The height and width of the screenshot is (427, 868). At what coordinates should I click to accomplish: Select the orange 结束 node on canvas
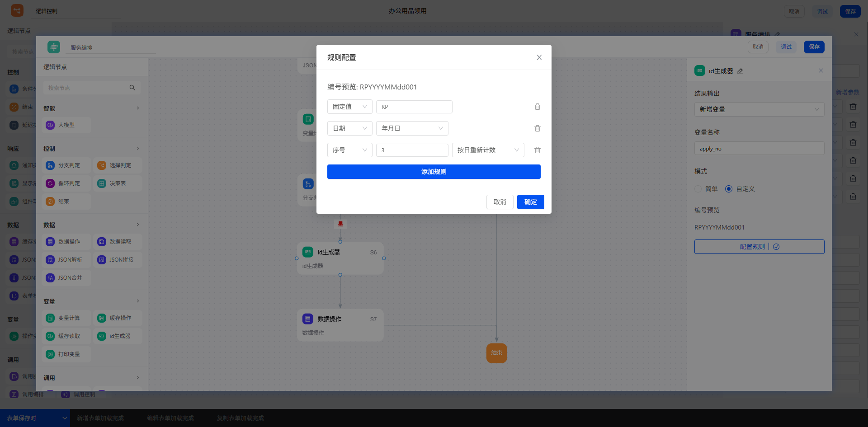(x=496, y=353)
